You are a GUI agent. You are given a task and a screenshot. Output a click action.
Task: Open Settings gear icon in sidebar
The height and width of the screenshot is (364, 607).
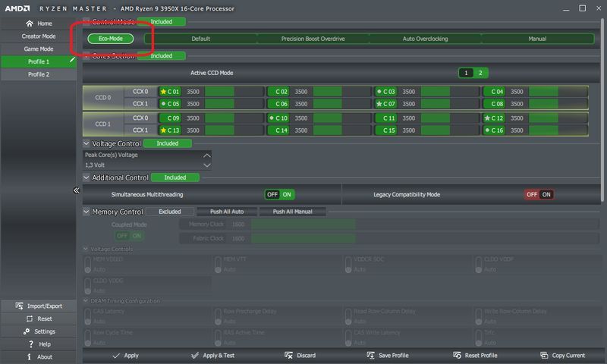pos(27,331)
